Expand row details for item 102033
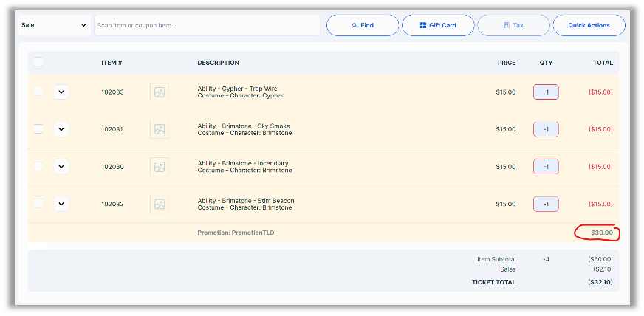644x316 pixels. [x=61, y=92]
